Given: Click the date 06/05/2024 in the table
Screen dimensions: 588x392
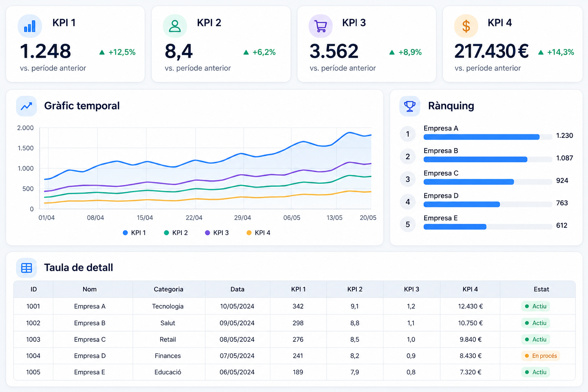Looking at the screenshot, I should click(237, 372).
